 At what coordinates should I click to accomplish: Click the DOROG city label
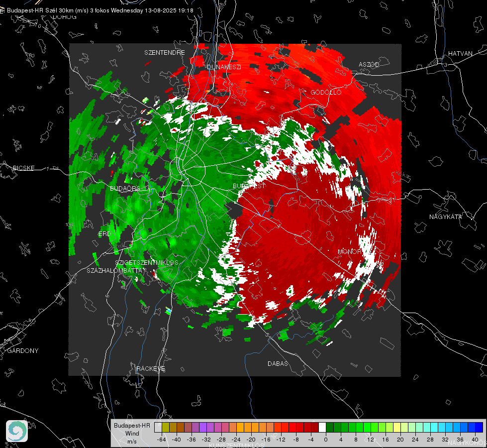click(65, 17)
